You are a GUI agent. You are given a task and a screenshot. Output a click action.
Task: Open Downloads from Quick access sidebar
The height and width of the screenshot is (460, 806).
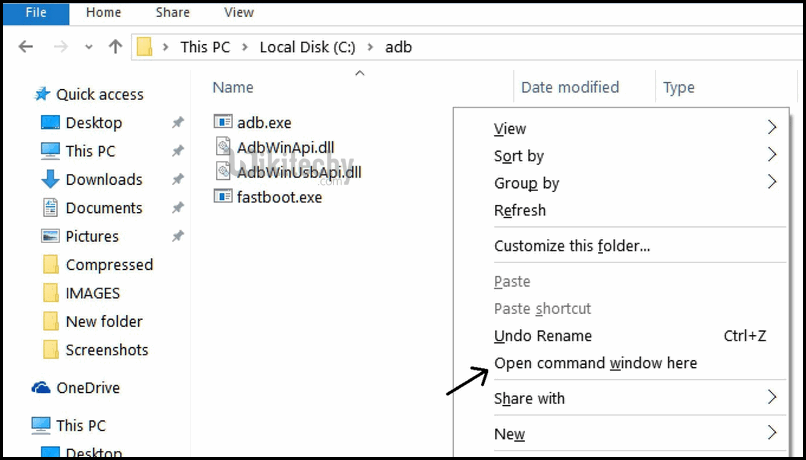pyautogui.click(x=103, y=180)
